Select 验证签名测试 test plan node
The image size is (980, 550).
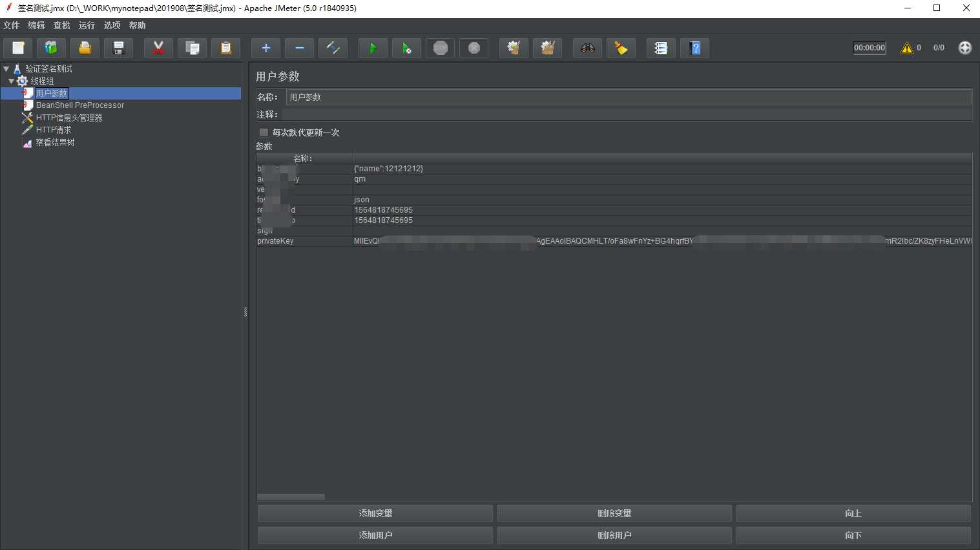pos(49,69)
